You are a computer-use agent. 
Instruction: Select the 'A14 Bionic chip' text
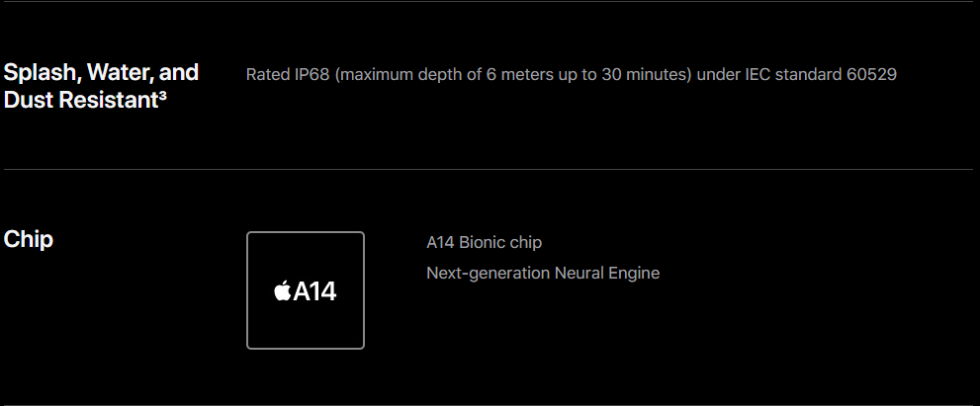484,242
